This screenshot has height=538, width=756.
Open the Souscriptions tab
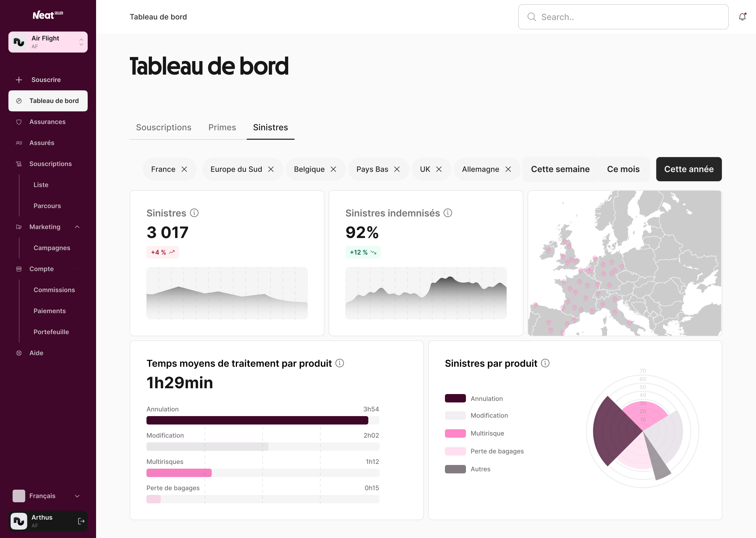point(164,127)
